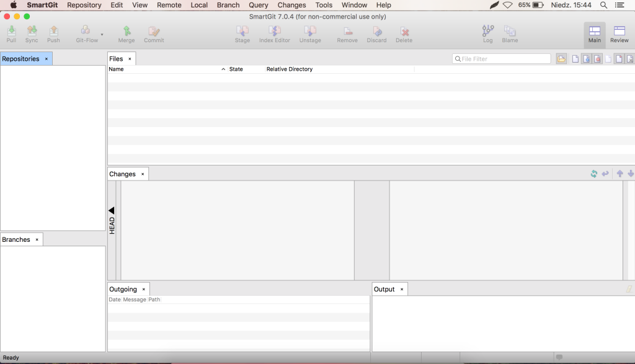635x364 pixels.
Task: Click the Merge toolbar icon
Action: coord(127,34)
